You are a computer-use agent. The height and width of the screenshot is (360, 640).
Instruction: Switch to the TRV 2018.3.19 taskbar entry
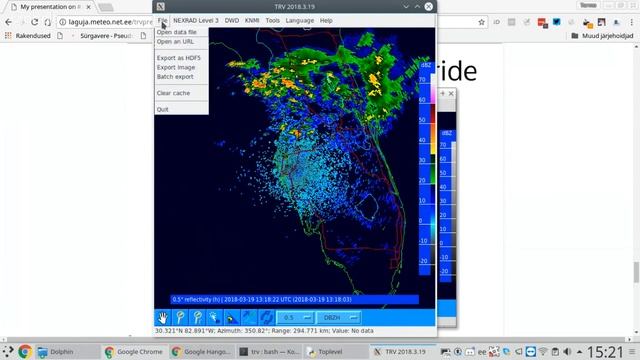coord(403,351)
